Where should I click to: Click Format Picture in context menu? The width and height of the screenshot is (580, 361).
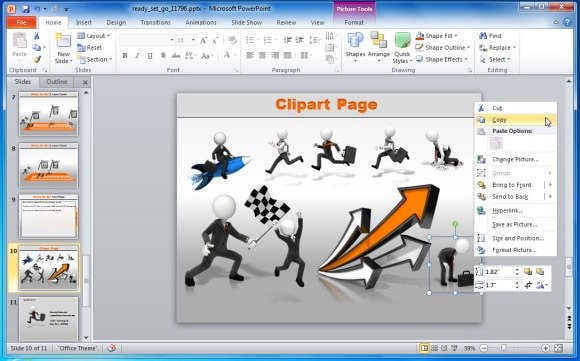[x=515, y=250]
